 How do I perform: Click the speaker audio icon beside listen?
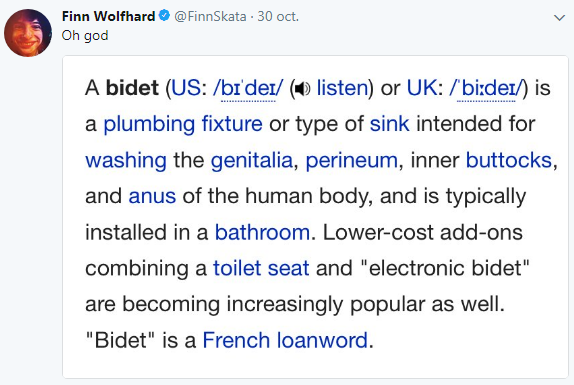[x=302, y=89]
